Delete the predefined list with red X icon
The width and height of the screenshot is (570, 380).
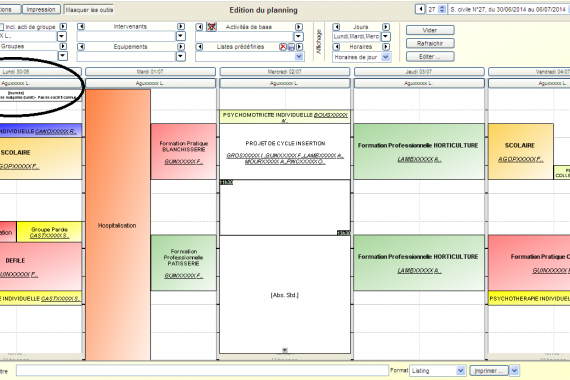pyautogui.click(x=283, y=47)
